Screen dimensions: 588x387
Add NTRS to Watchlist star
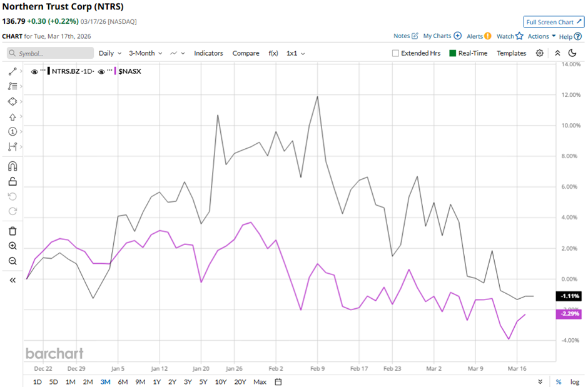coord(510,36)
